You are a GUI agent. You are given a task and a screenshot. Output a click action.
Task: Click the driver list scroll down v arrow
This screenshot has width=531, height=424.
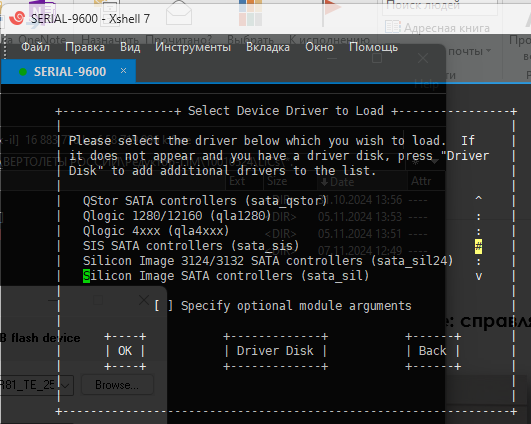[x=478, y=276]
